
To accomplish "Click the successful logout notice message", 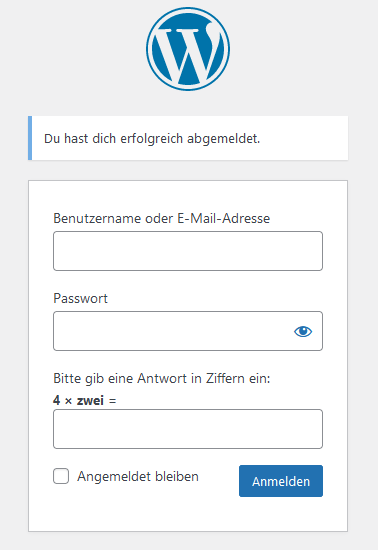I will [152, 139].
